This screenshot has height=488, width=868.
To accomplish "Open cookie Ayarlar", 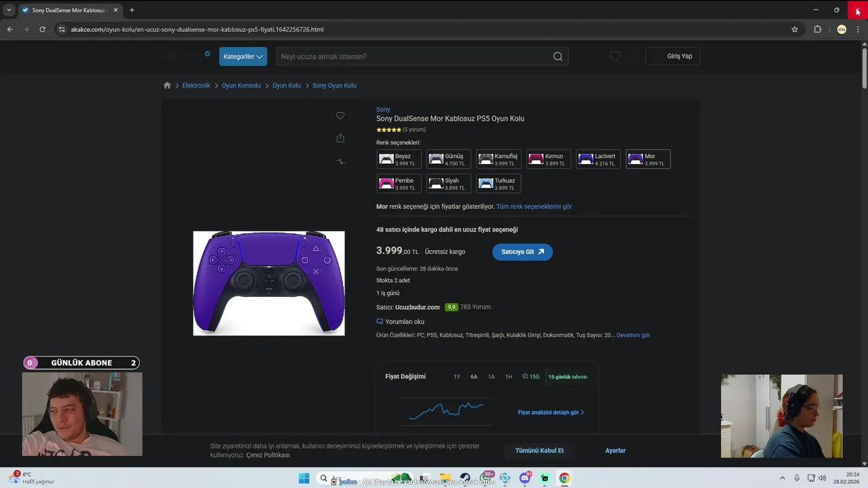I will (615, 451).
